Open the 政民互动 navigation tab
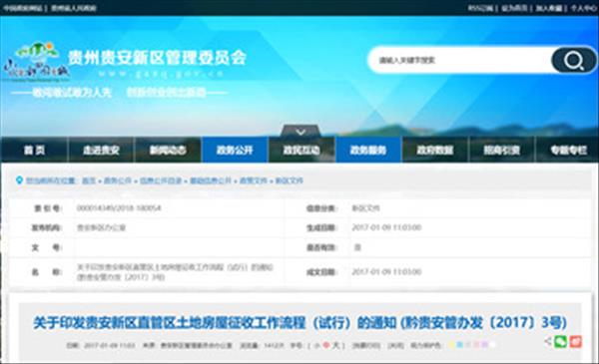599x364 pixels. click(x=301, y=150)
